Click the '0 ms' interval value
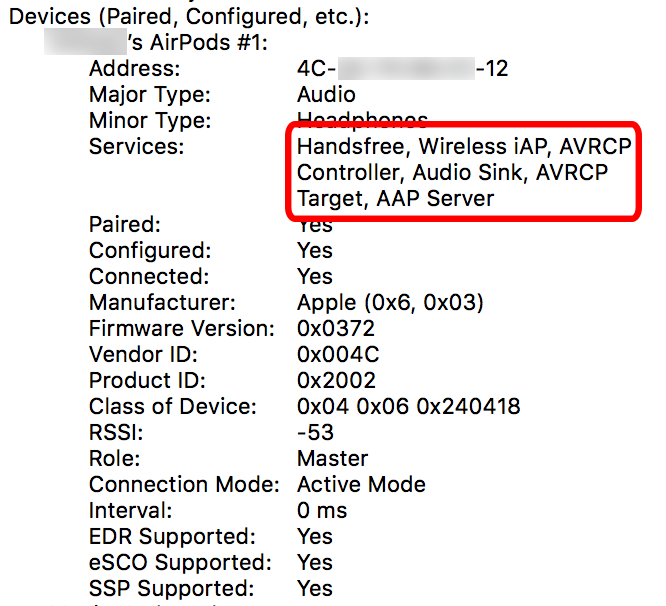Viewport: 666px width, 606px height. (322, 510)
